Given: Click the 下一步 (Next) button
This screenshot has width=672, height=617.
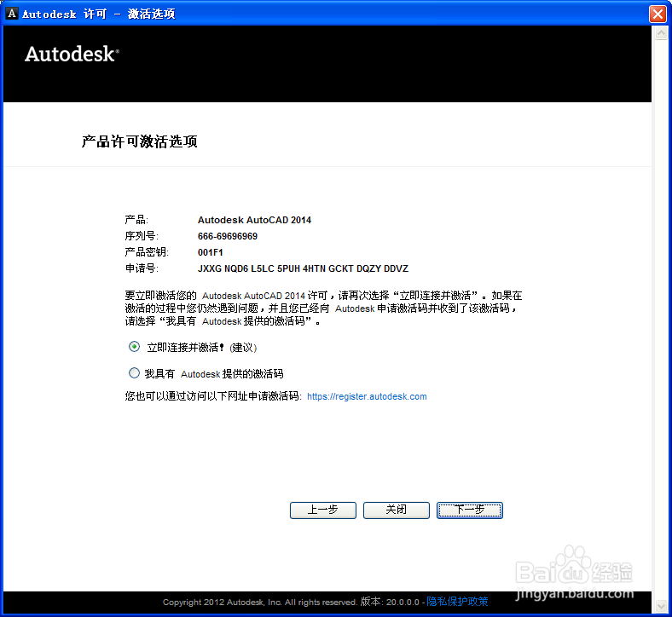Looking at the screenshot, I should (470, 510).
